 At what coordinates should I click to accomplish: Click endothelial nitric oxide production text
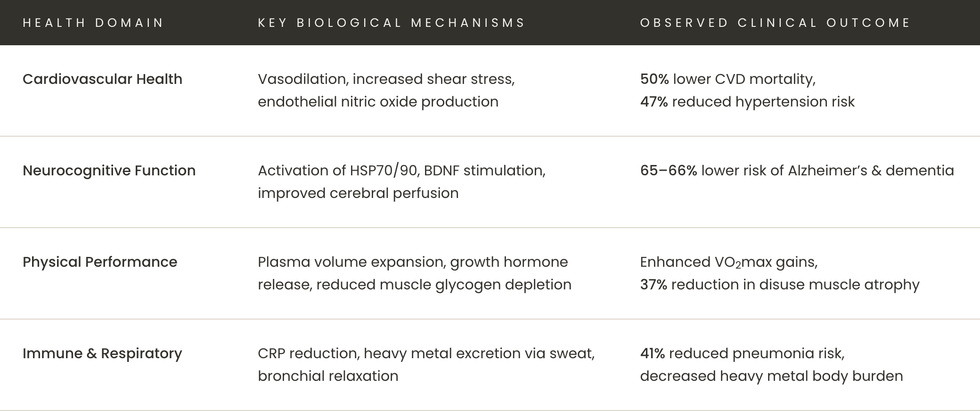[378, 102]
